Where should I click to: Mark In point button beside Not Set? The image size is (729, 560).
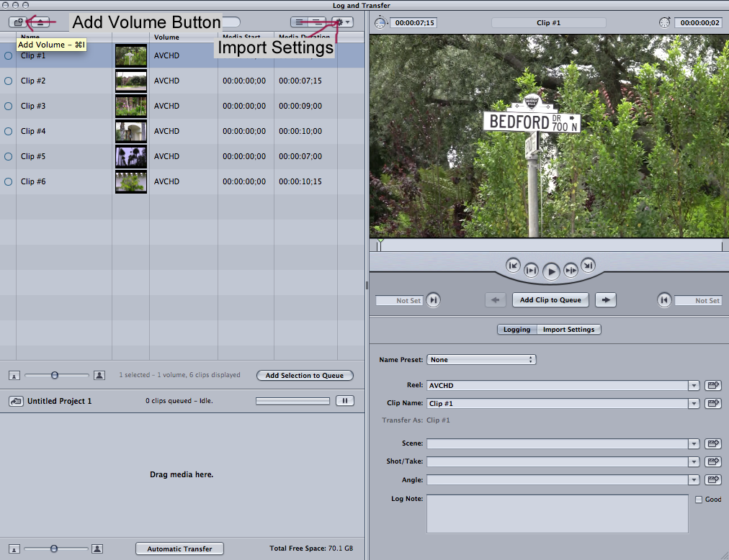(434, 299)
